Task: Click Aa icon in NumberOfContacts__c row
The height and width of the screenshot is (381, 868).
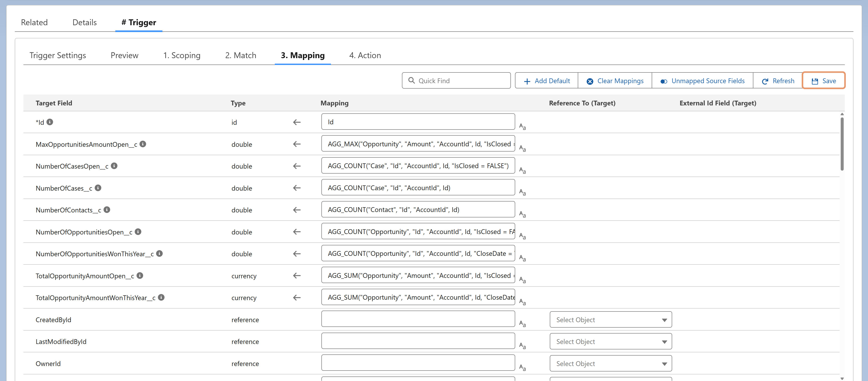Action: [522, 214]
